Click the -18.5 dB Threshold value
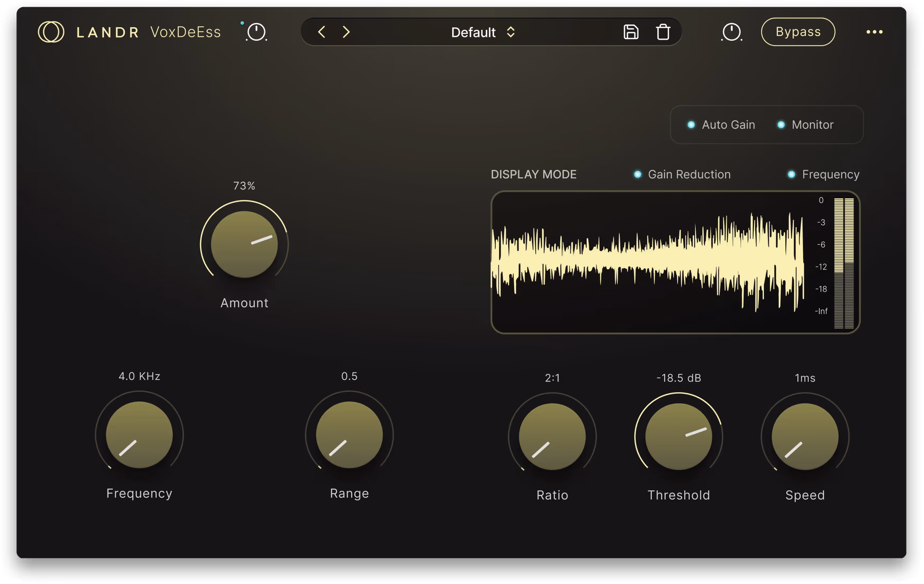The image size is (924, 584). pyautogui.click(x=679, y=378)
